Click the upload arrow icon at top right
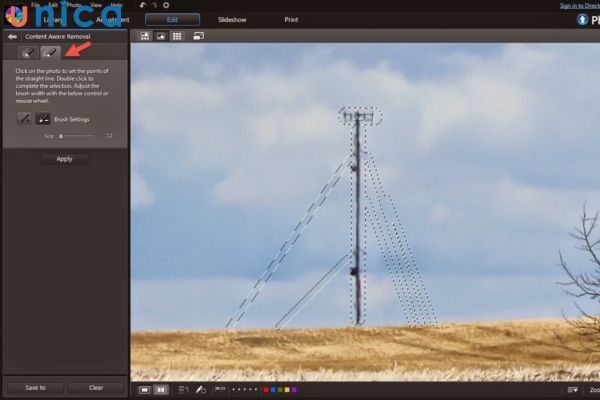Viewport: 600px width, 400px height. tap(581, 18)
